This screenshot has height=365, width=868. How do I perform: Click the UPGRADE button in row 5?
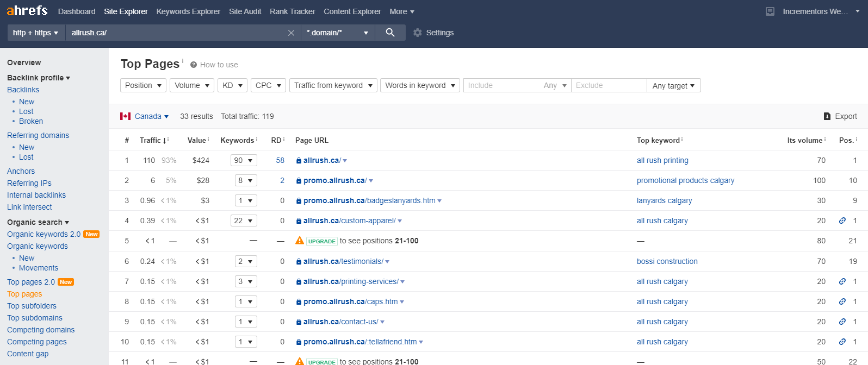click(322, 241)
